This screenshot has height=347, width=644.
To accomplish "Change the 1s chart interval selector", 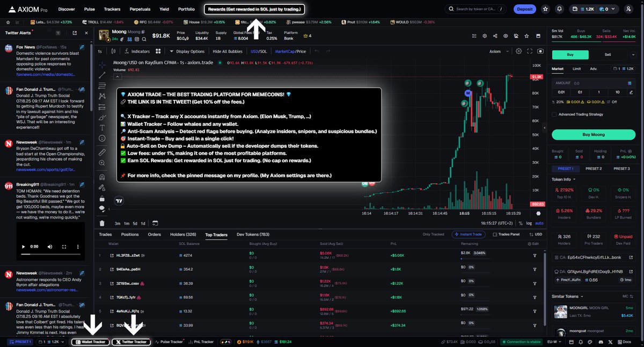I will pos(100,51).
